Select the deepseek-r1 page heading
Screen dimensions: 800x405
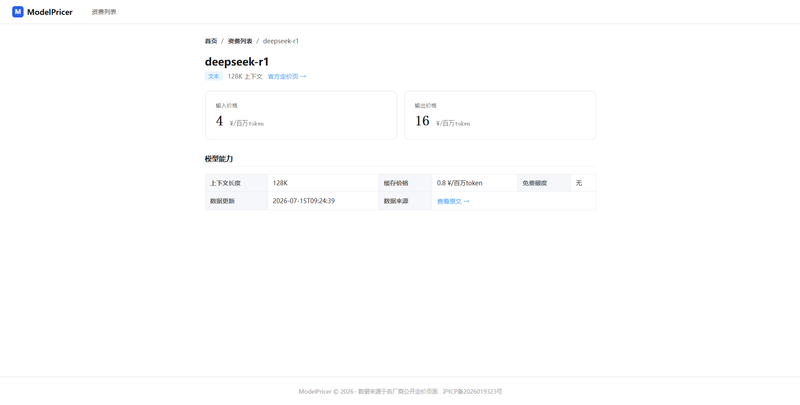coord(237,62)
